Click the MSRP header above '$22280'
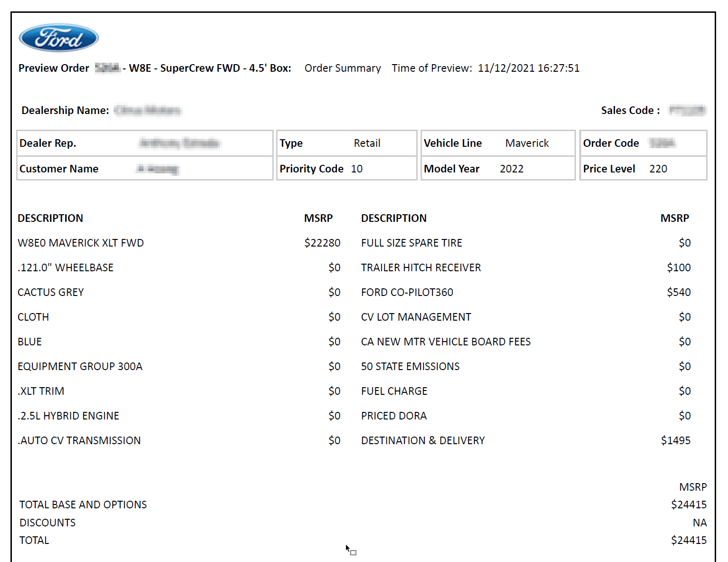Screen dimensions: 728x562 [x=318, y=219]
